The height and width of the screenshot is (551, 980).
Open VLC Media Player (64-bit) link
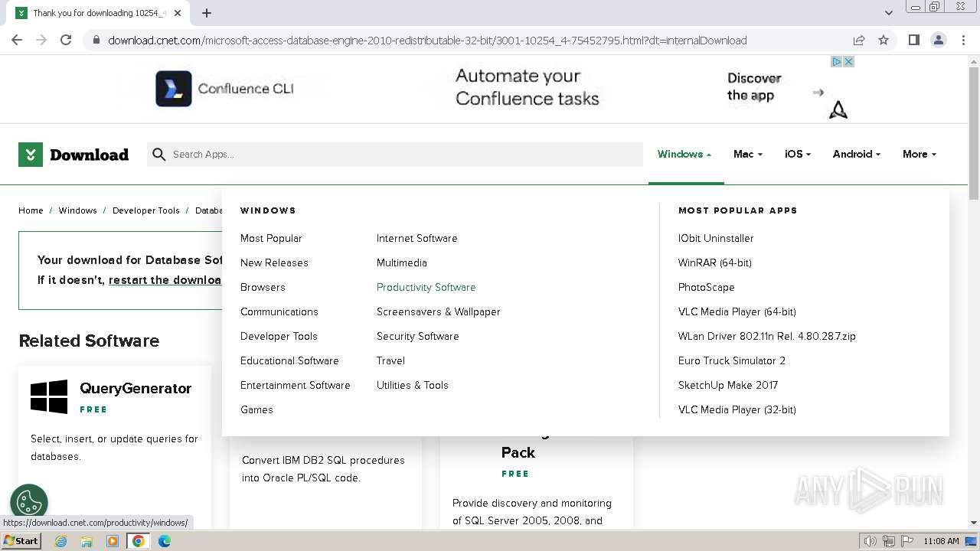point(737,312)
